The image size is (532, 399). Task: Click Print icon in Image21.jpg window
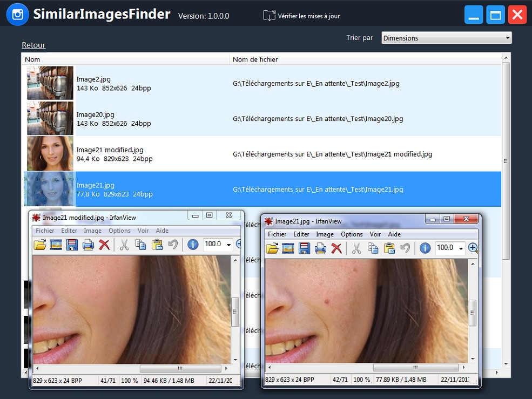click(x=320, y=248)
